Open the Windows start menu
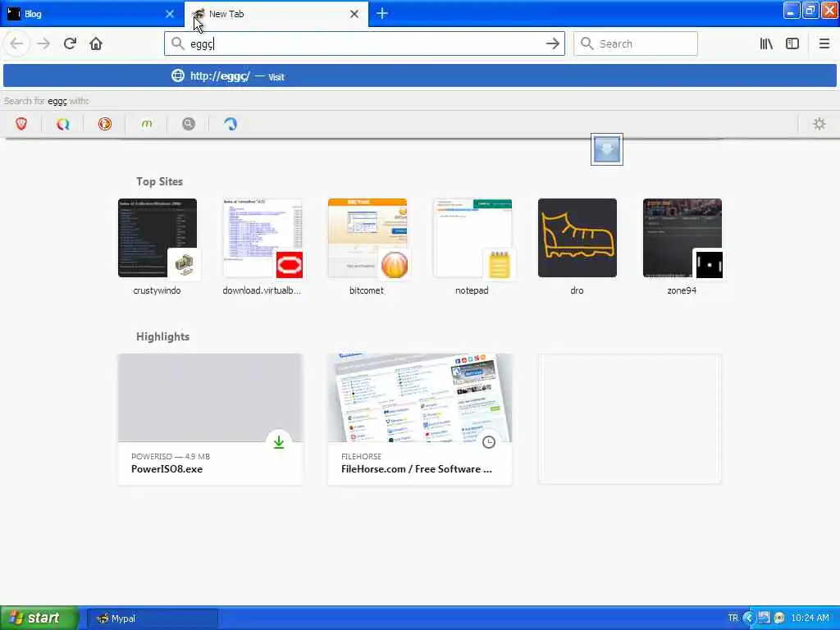The width and height of the screenshot is (840, 630). 39,619
